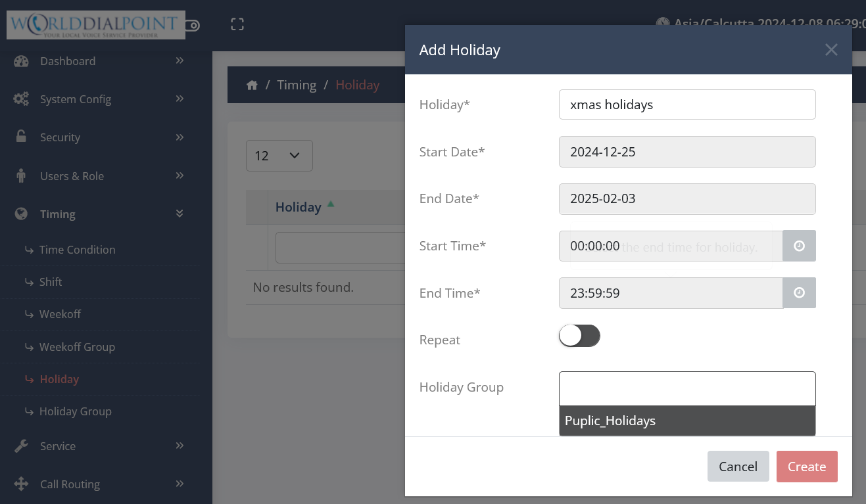Click the Security lock icon
Screen dimensions: 866x504
pyautogui.click(x=21, y=137)
